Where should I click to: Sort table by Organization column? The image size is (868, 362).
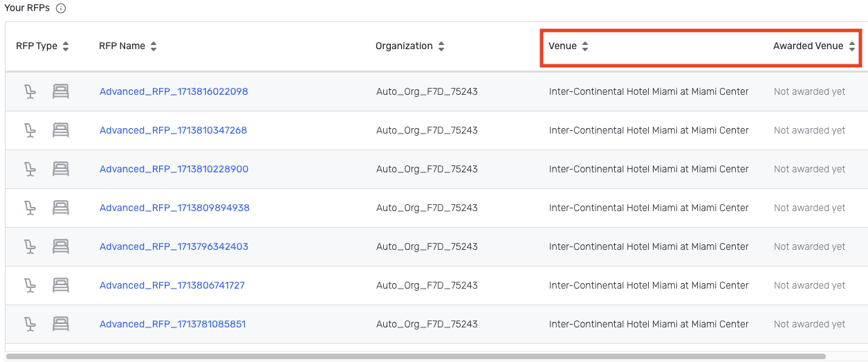click(441, 46)
